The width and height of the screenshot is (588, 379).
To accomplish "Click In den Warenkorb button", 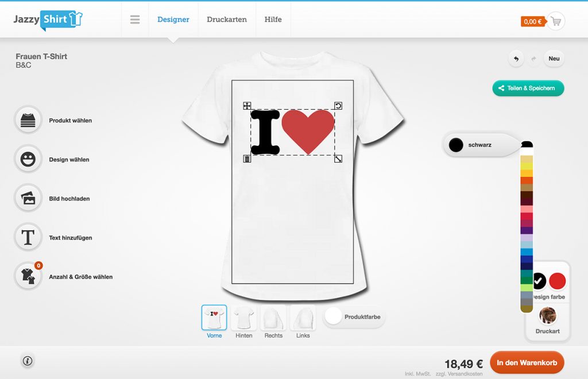I will tap(527, 362).
